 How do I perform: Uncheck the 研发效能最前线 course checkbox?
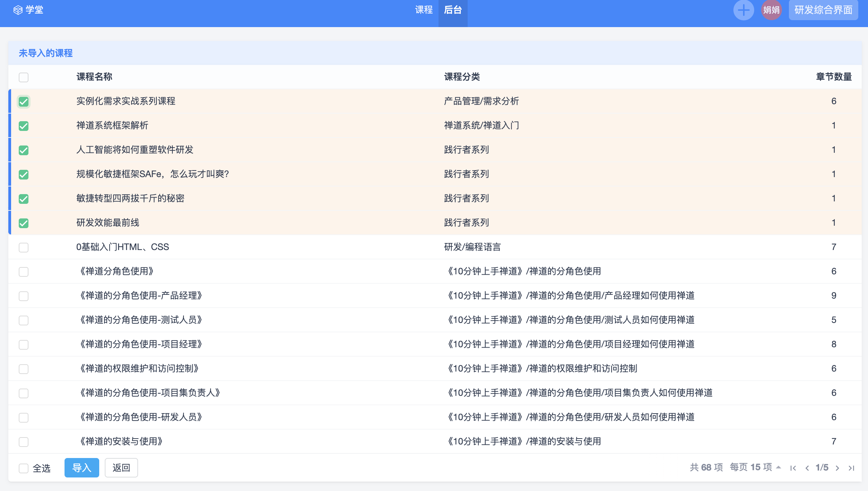[x=24, y=223]
